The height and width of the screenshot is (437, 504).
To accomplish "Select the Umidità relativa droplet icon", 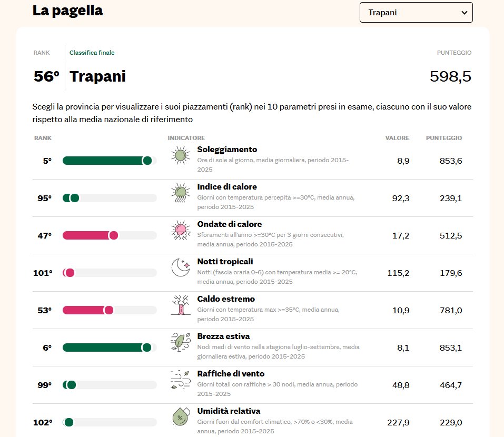I will 181,417.
